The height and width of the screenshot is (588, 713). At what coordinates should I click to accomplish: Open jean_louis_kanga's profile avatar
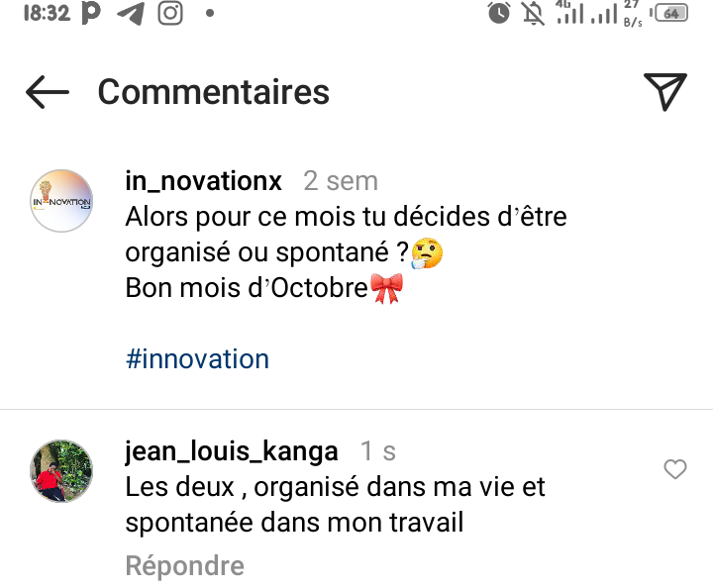coord(61,471)
